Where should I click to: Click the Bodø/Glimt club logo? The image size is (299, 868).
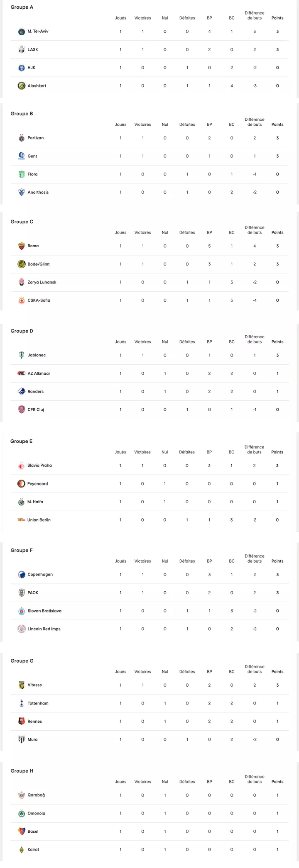(22, 264)
